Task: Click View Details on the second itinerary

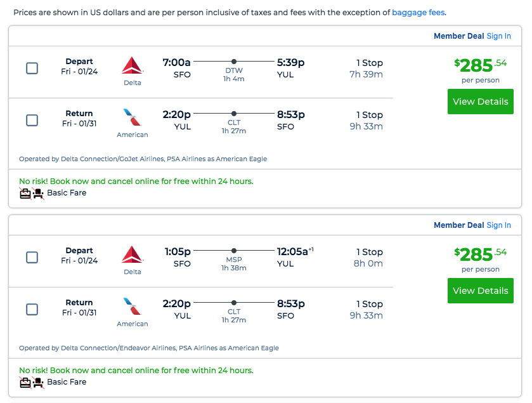Action: point(480,291)
